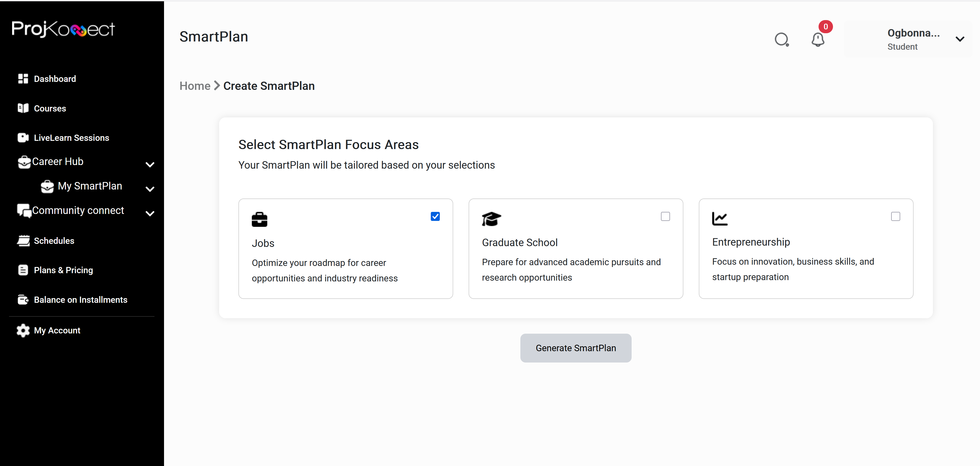The image size is (980, 466).
Task: Select the Graduate School card title
Action: coord(519,242)
